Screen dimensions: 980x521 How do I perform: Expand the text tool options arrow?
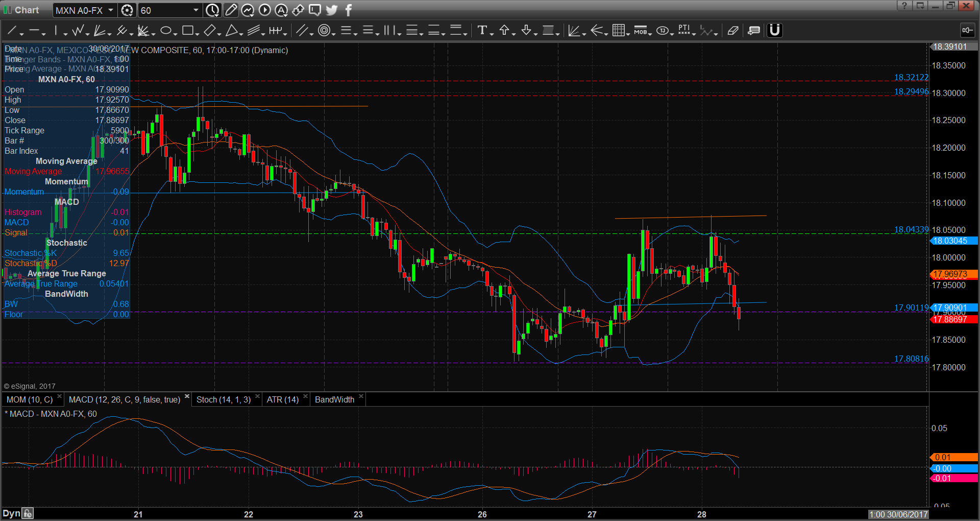[492, 34]
